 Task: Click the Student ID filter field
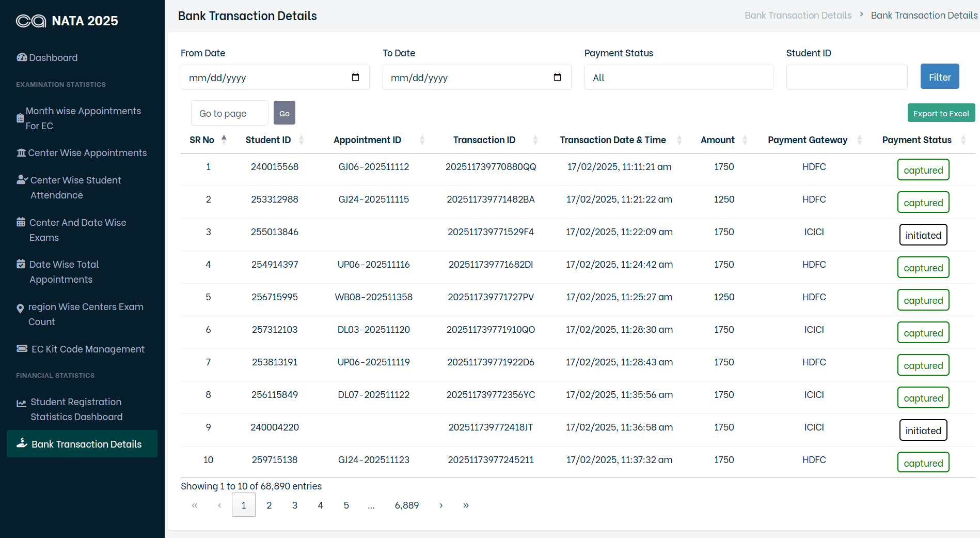[x=846, y=78]
